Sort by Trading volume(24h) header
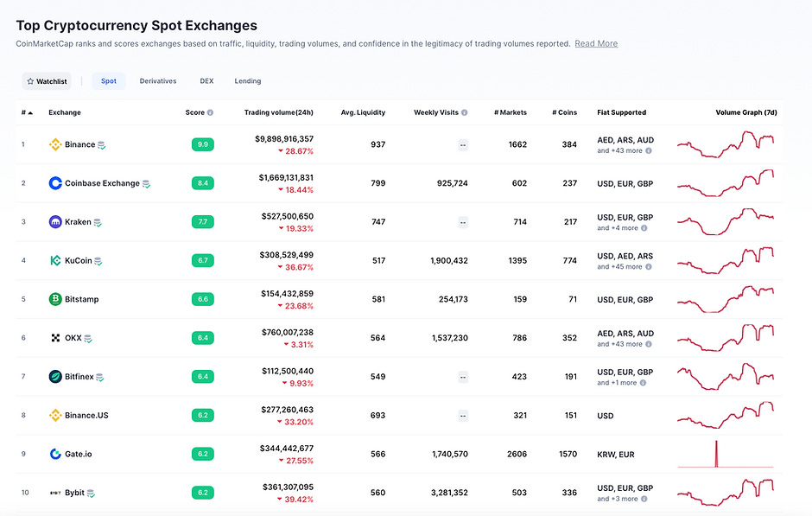Viewport: 812px width, 516px height. click(x=279, y=112)
